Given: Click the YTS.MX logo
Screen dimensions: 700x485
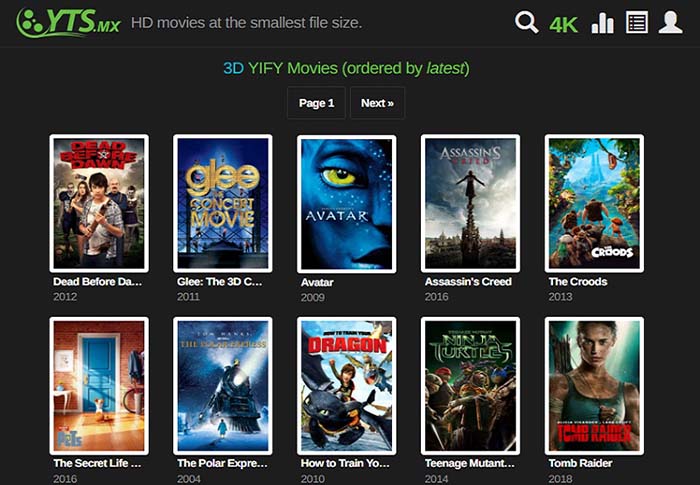Looking at the screenshot, I should point(68,22).
